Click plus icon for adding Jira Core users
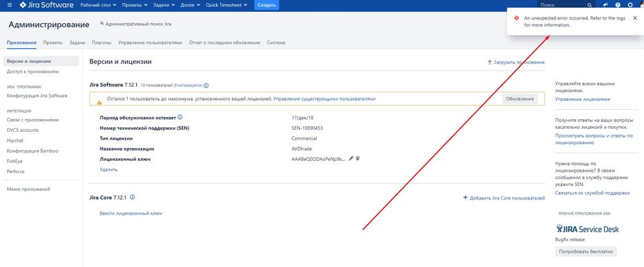 click(x=465, y=197)
